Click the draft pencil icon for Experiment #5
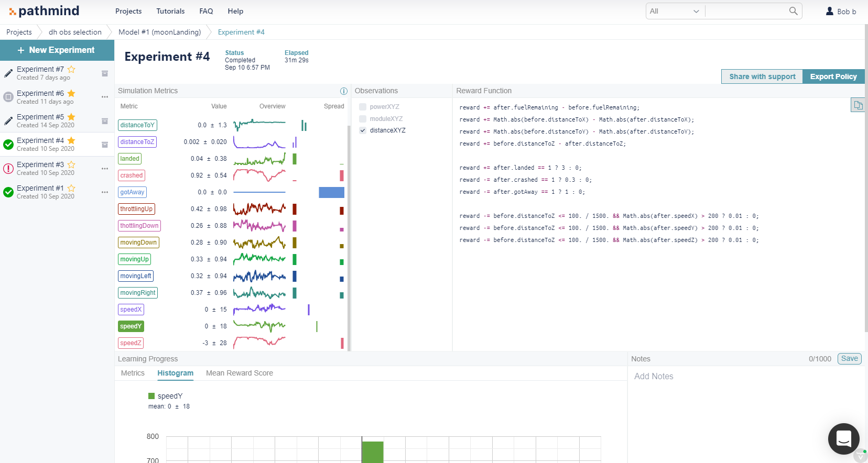Viewport: 868px width, 463px height. 8,121
